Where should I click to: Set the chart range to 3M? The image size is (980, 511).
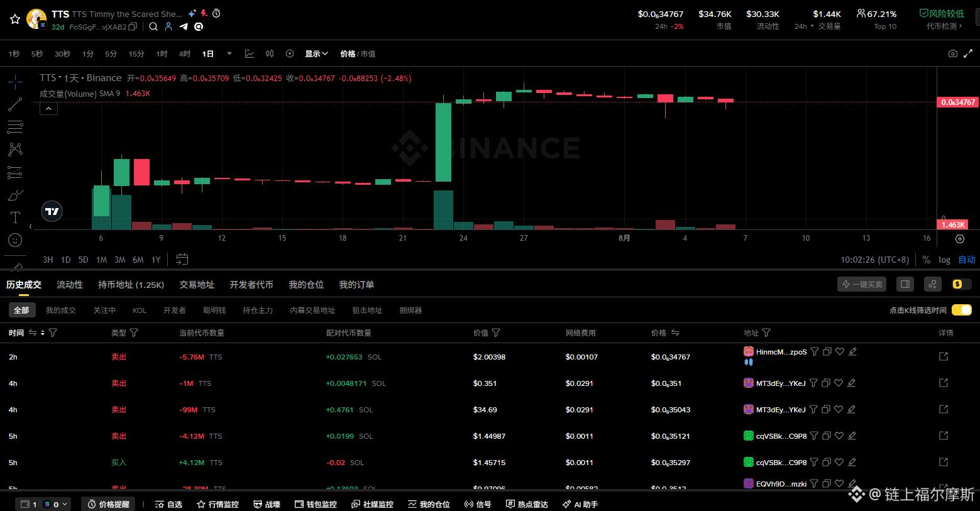pos(119,260)
